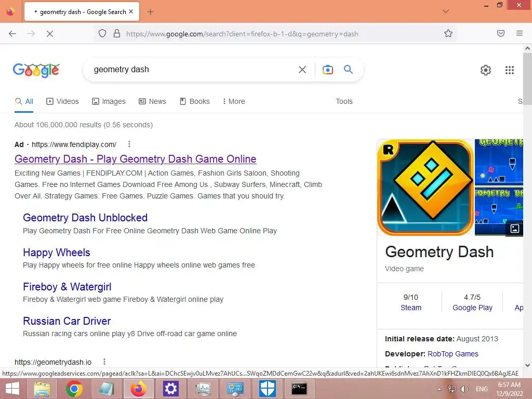Open the geometrydash.io result URL

tap(53, 362)
